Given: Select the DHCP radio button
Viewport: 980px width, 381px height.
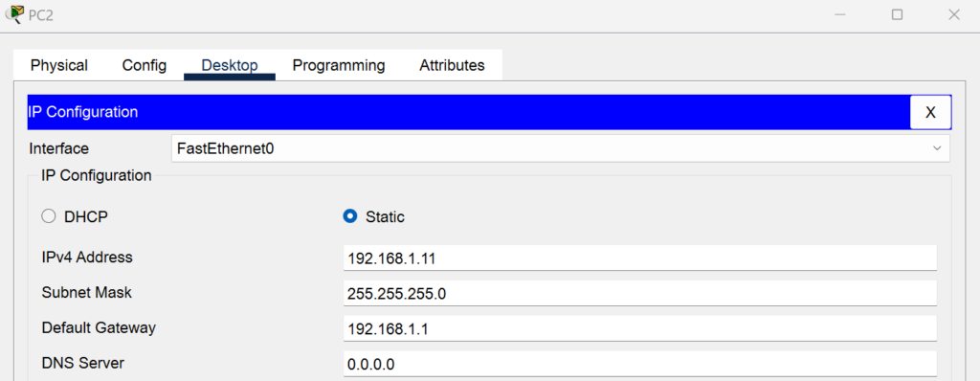Looking at the screenshot, I should point(49,217).
